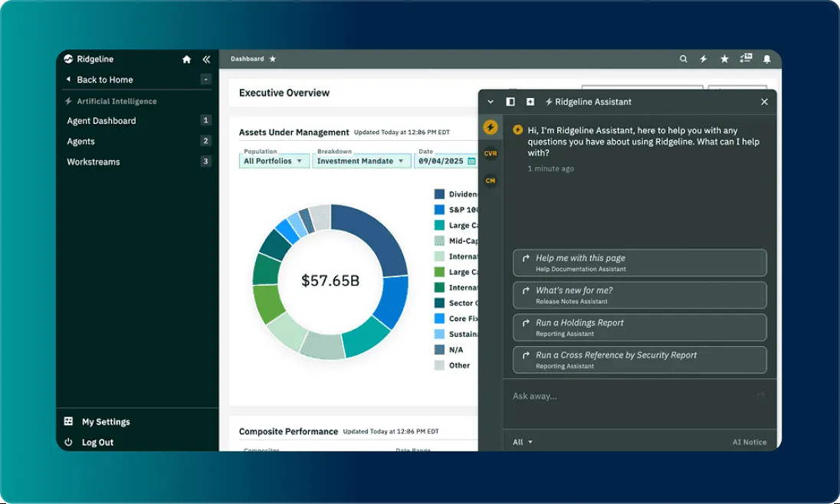Click the N/A legend color swatch
Viewport: 840px width, 504px height.
(439, 349)
